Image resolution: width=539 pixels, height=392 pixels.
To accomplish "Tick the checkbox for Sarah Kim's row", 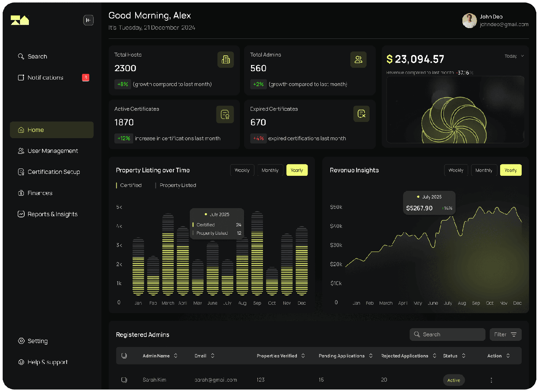I will point(124,380).
